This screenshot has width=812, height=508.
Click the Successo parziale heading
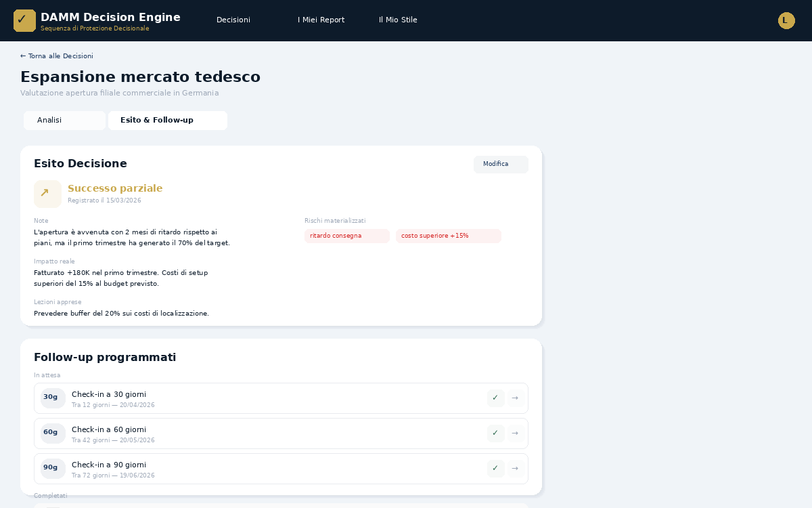[115, 189]
